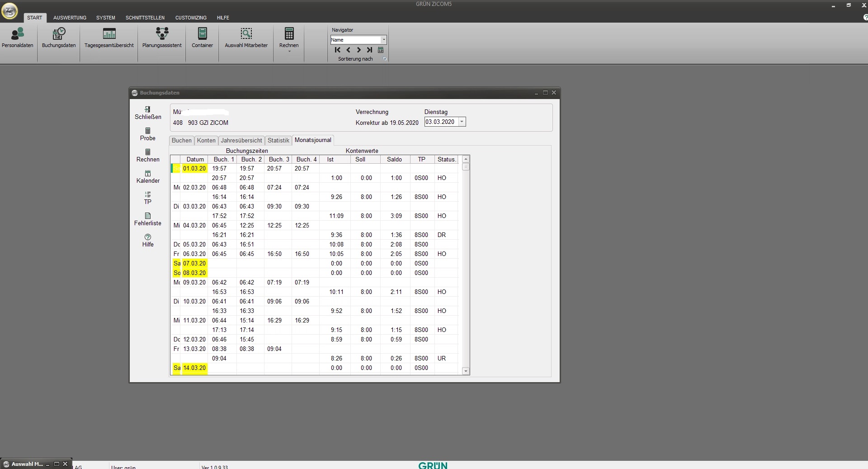Expand the Rechnen ribbon dropdown arrow

coord(289,52)
